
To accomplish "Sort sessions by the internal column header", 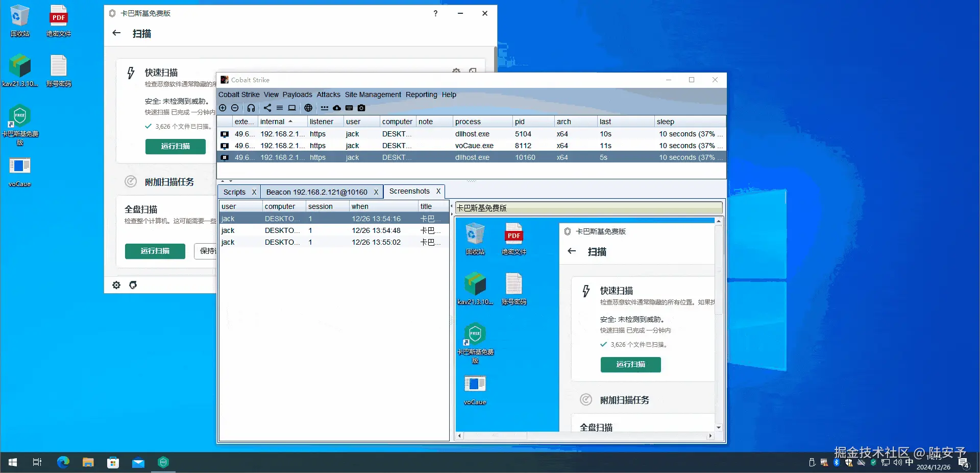I will click(283, 122).
